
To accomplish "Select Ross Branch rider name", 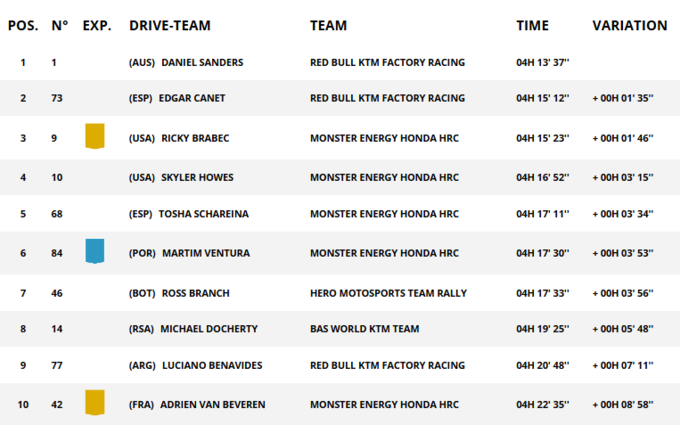I will coord(195,293).
